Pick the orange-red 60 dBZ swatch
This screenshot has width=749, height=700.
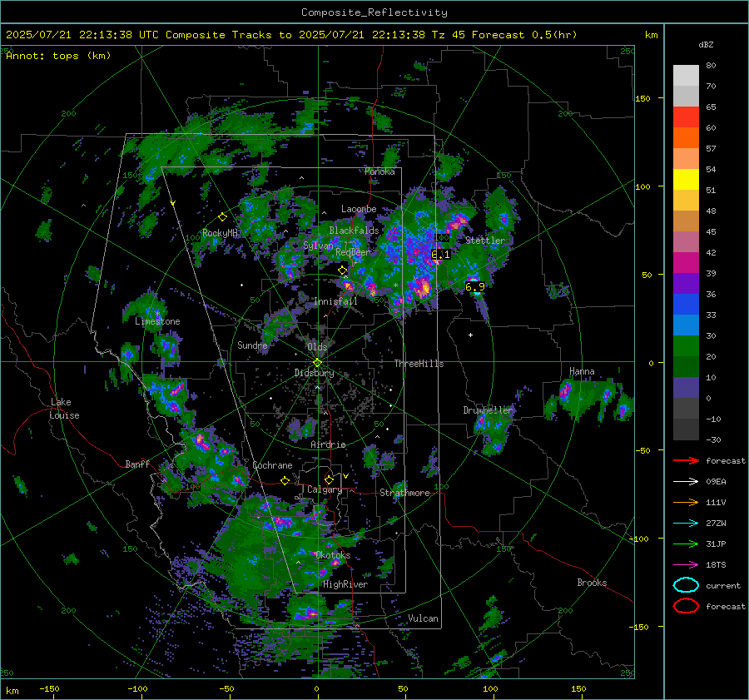pyautogui.click(x=686, y=137)
